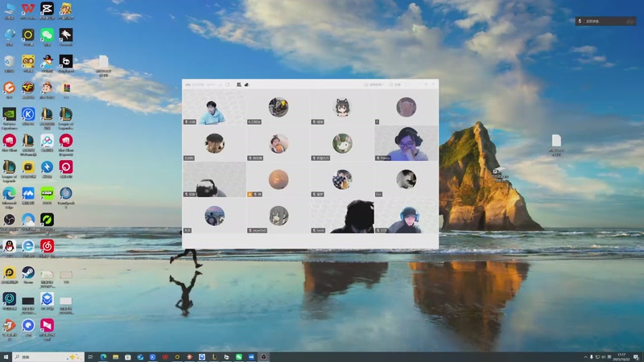Open the red NetEase Cloud Music shortcut
The width and height of the screenshot is (644, 362).
pyautogui.click(x=47, y=249)
